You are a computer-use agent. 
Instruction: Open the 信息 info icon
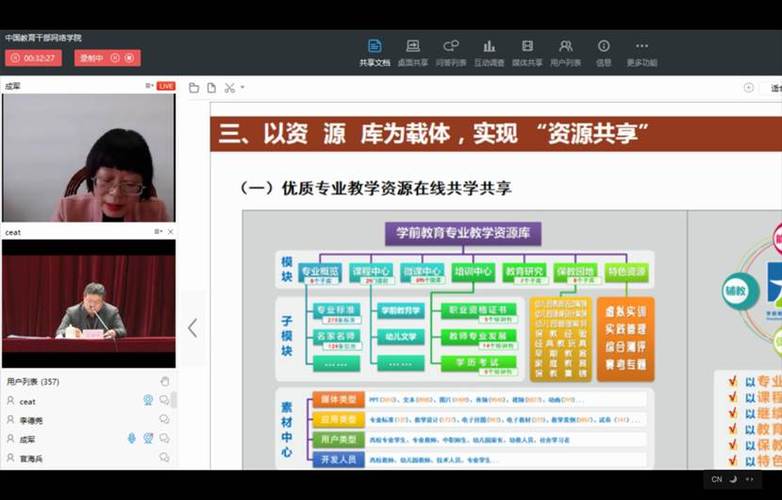click(x=603, y=53)
